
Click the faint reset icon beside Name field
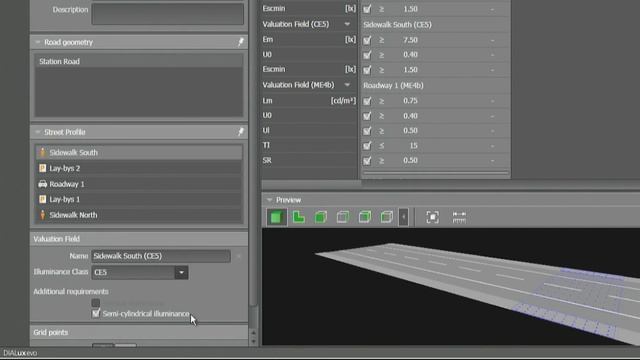click(239, 256)
